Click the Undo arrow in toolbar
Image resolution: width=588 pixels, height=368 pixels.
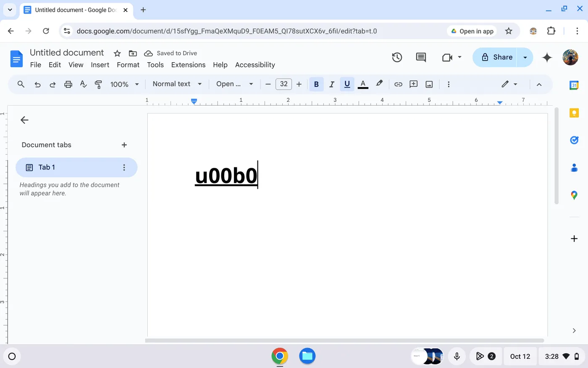[37, 84]
